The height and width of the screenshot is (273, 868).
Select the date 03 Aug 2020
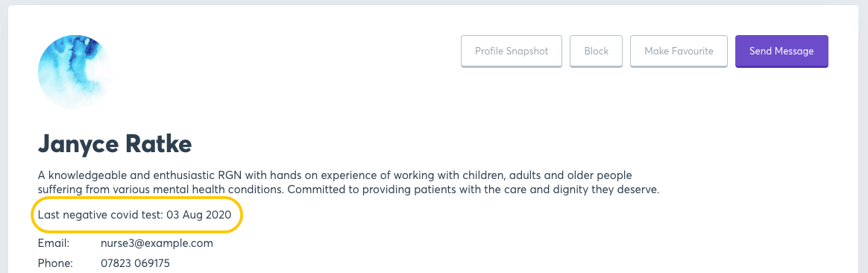coord(199,214)
